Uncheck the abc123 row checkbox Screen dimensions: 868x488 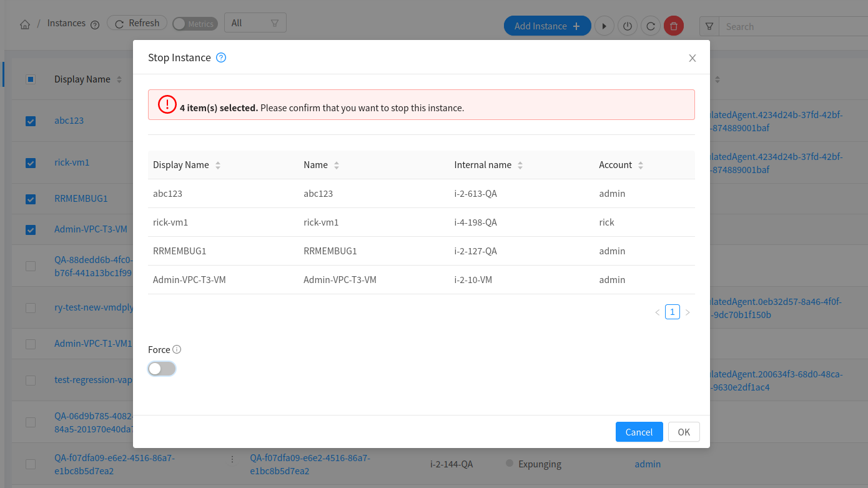click(31, 121)
